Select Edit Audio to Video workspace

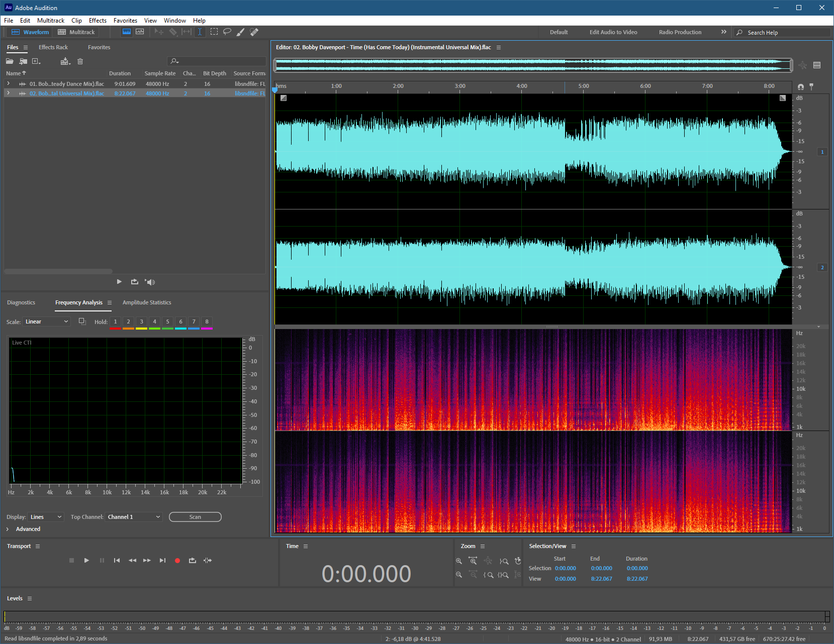[613, 32]
